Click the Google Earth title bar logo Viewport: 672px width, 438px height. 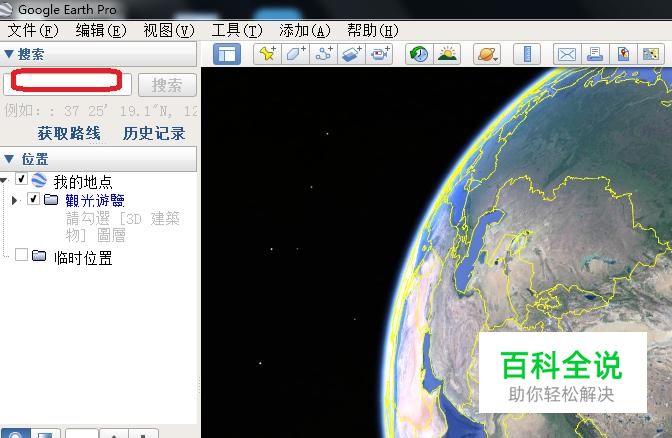click(x=6, y=9)
